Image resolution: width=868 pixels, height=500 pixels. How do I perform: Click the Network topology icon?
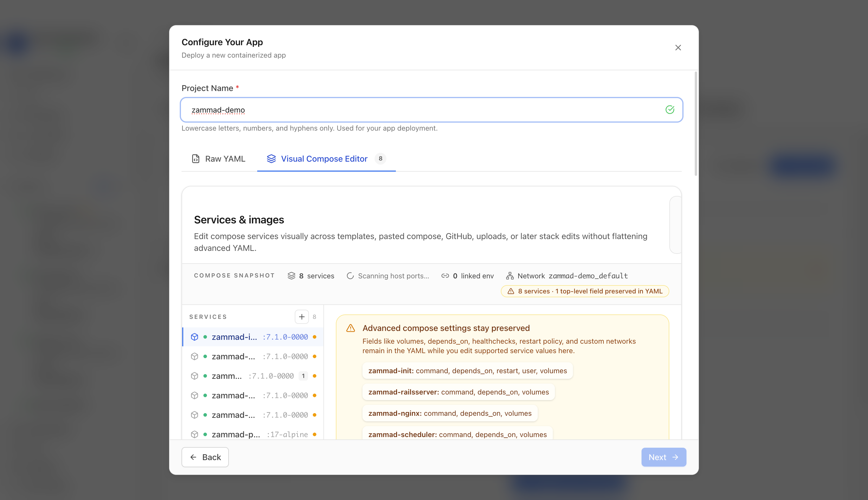click(510, 276)
